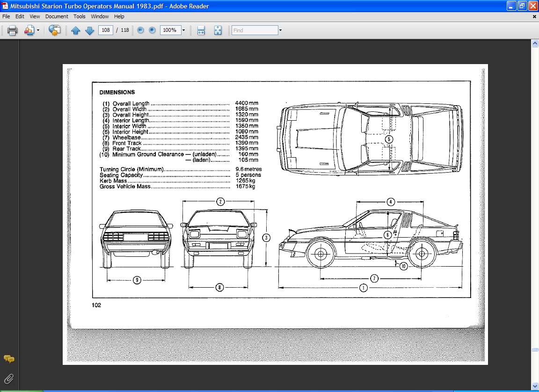Click 'Minimum Ground Clearance' row label

coord(148,154)
